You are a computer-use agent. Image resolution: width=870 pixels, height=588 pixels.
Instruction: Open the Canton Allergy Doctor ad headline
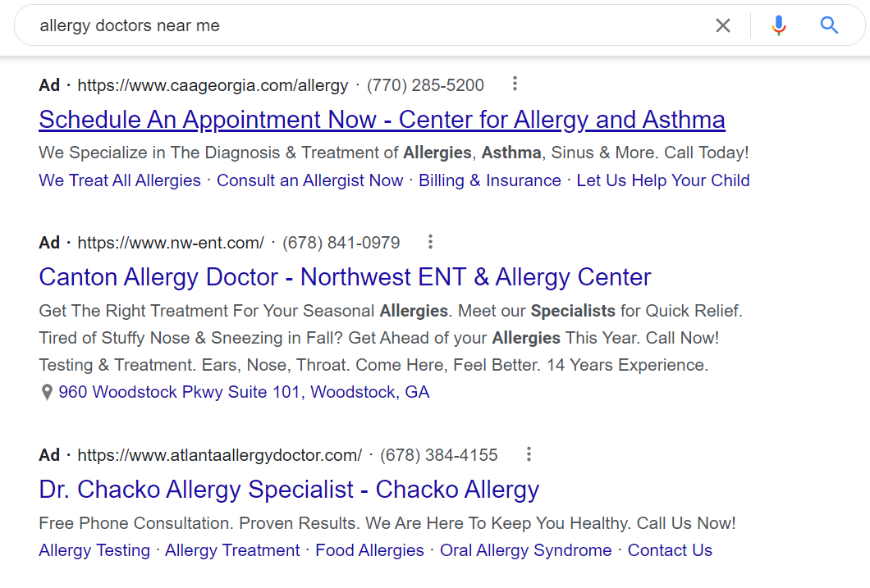tap(345, 277)
